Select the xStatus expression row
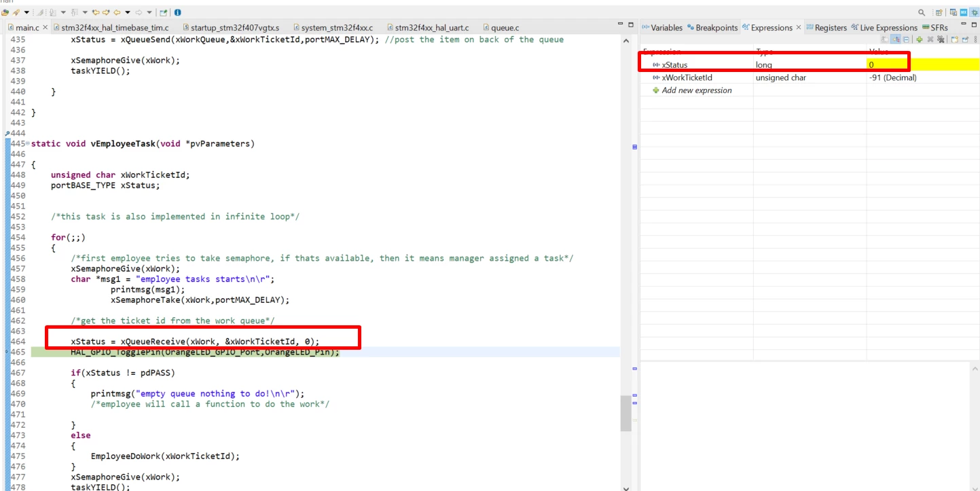Screen dimensions: 980x491 point(810,65)
